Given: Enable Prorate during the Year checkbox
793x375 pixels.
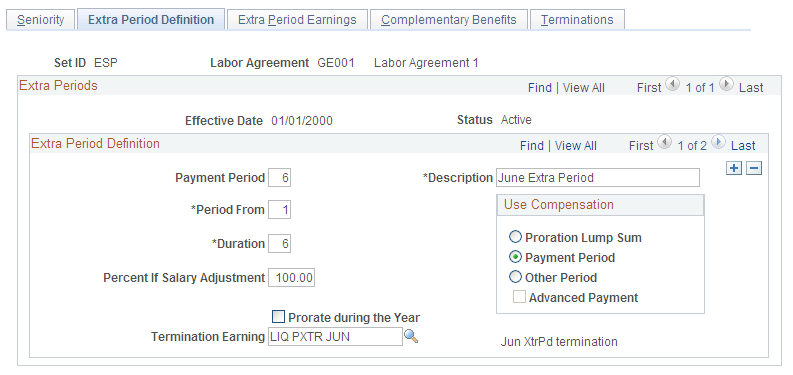Looking at the screenshot, I should point(278,317).
